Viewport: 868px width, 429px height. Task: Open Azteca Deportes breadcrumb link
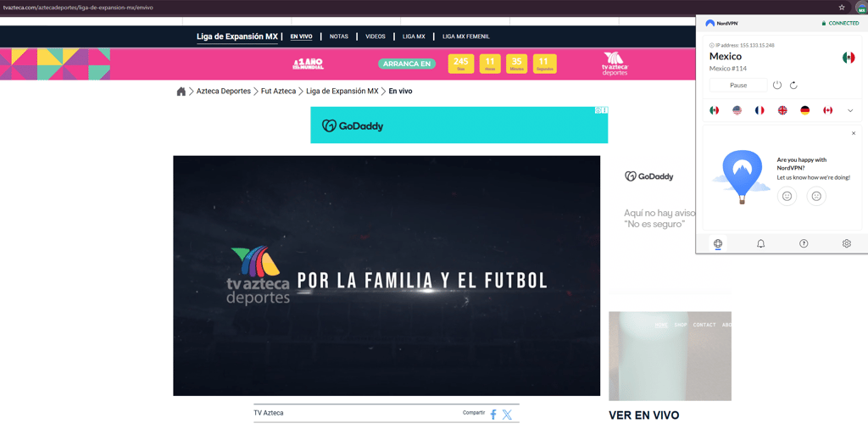(224, 92)
